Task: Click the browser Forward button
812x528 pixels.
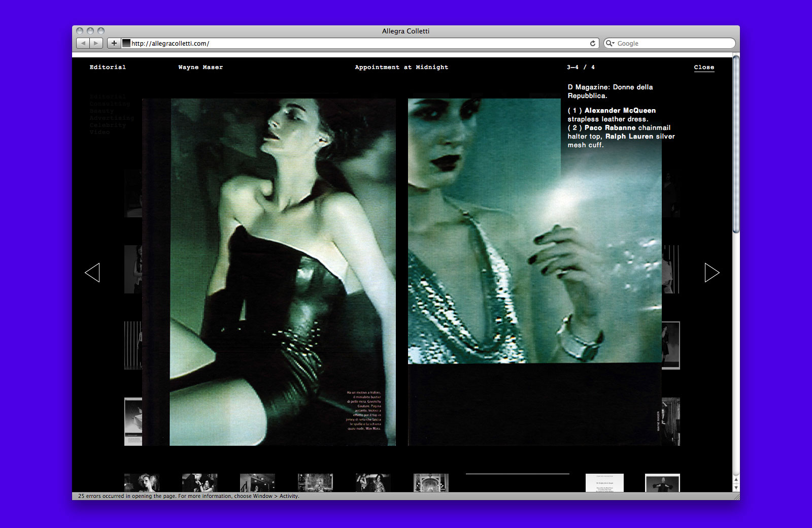Action: coord(96,43)
